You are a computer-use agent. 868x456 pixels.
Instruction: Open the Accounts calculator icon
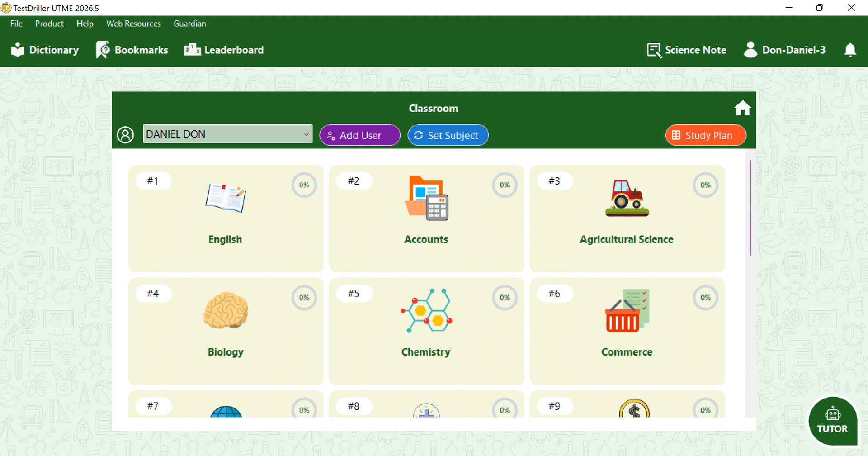427,198
